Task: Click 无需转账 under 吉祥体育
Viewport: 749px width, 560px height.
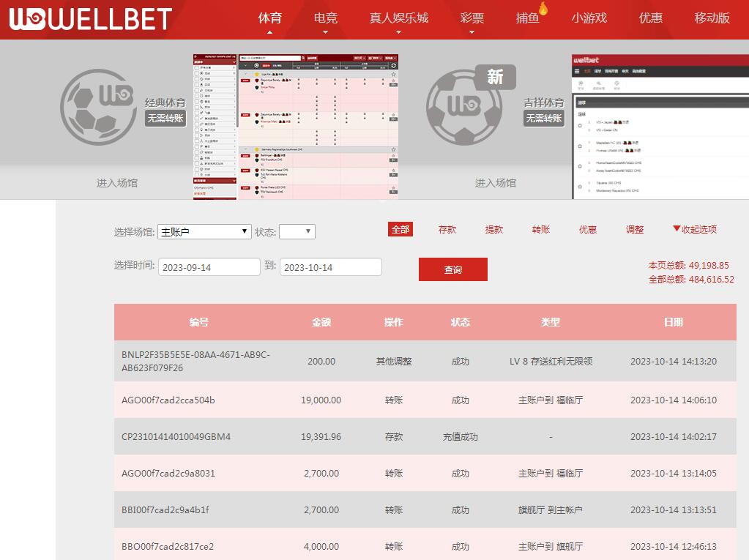Action: click(543, 118)
